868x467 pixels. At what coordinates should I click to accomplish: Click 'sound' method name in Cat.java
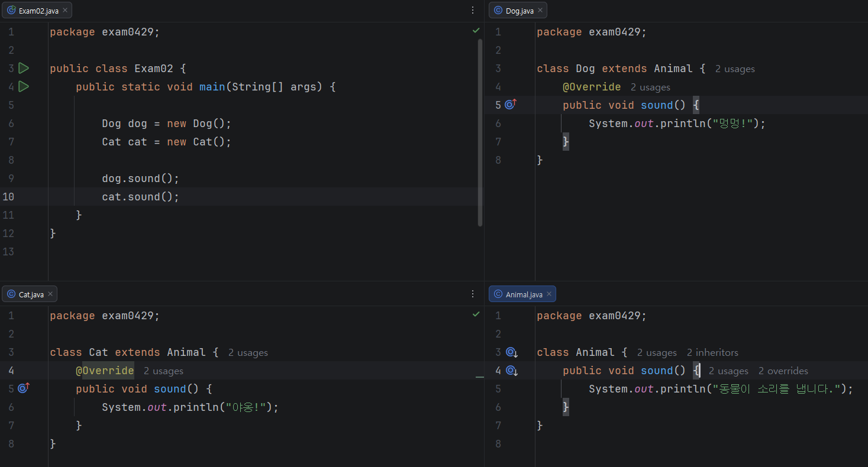click(x=170, y=389)
